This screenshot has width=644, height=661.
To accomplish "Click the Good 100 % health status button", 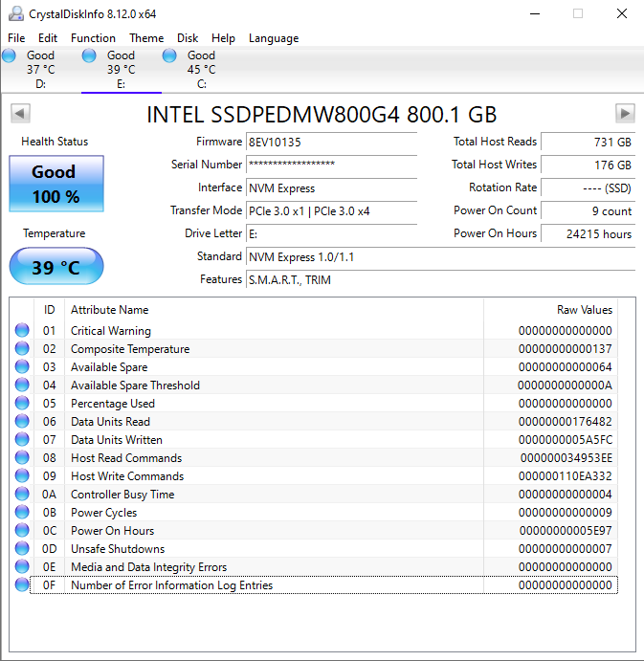I will click(56, 184).
